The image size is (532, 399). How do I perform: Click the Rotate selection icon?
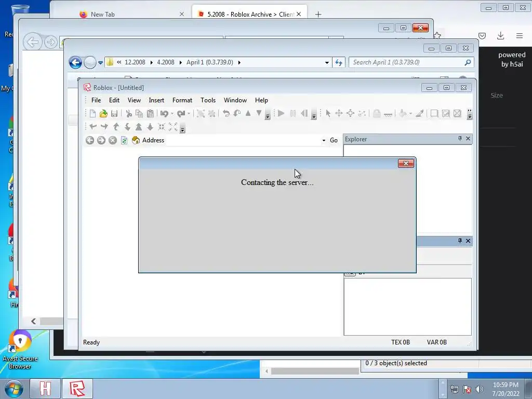pos(226,113)
